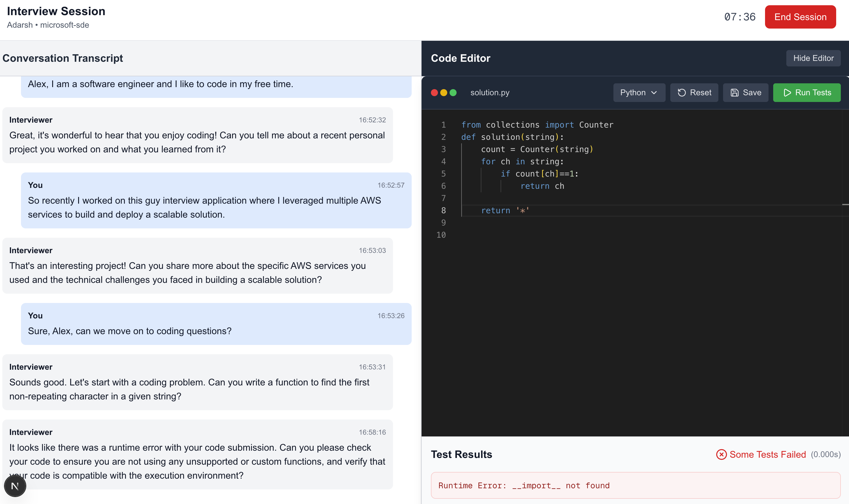The image size is (849, 504).
Task: Click the 07:36 session timer
Action: coord(740,17)
